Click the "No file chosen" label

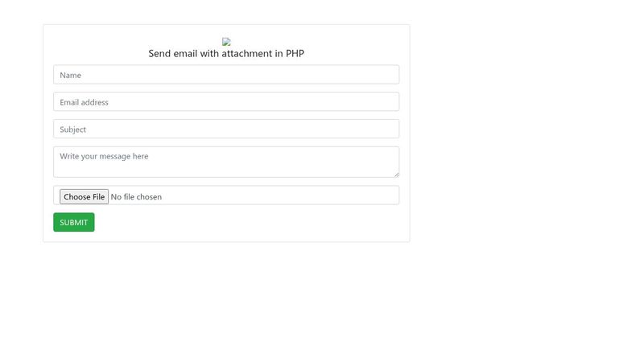(x=136, y=196)
